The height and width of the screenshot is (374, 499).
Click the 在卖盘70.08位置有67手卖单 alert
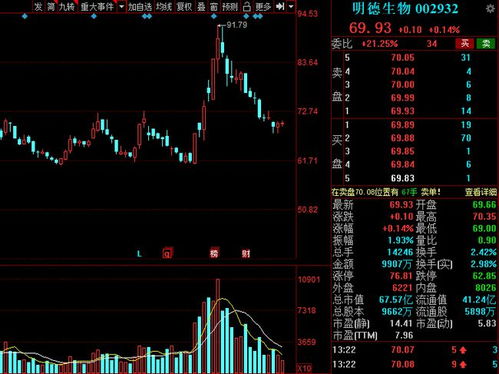(386, 192)
